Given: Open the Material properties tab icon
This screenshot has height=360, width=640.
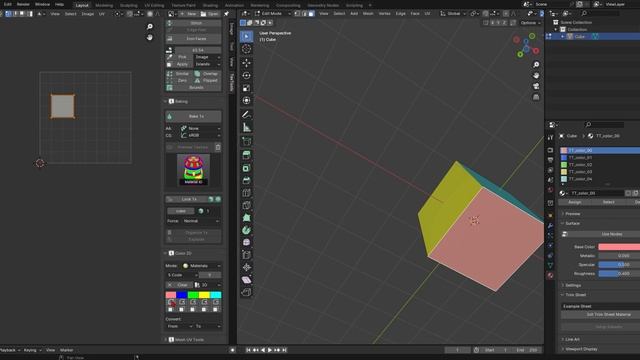Looking at the screenshot, I should pos(550,276).
